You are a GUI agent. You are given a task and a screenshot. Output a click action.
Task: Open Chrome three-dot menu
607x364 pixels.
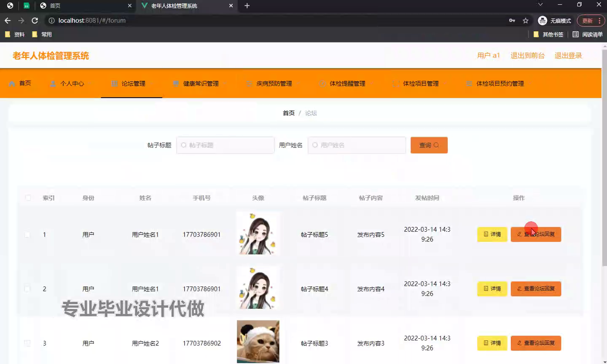point(599,20)
